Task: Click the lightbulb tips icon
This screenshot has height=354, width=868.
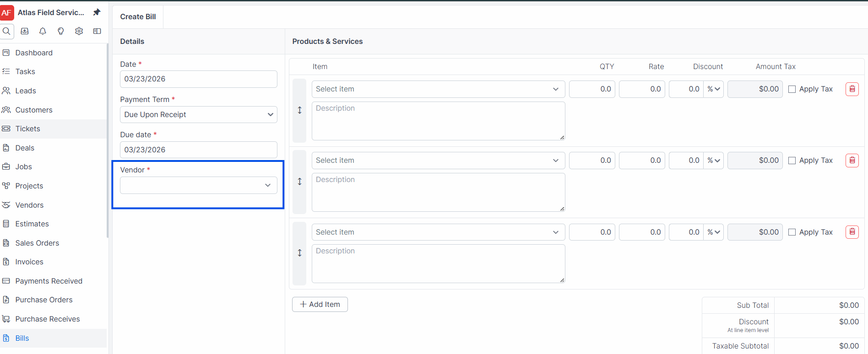Action: click(x=61, y=31)
